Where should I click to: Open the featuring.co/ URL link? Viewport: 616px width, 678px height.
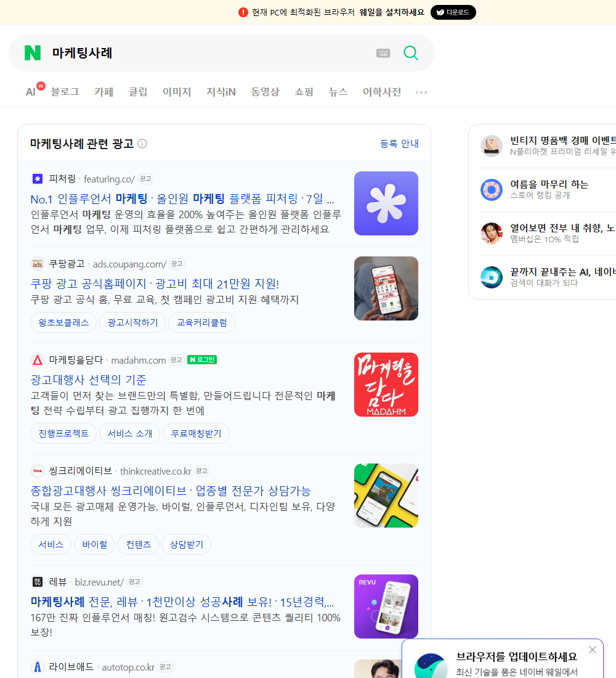pos(110,179)
